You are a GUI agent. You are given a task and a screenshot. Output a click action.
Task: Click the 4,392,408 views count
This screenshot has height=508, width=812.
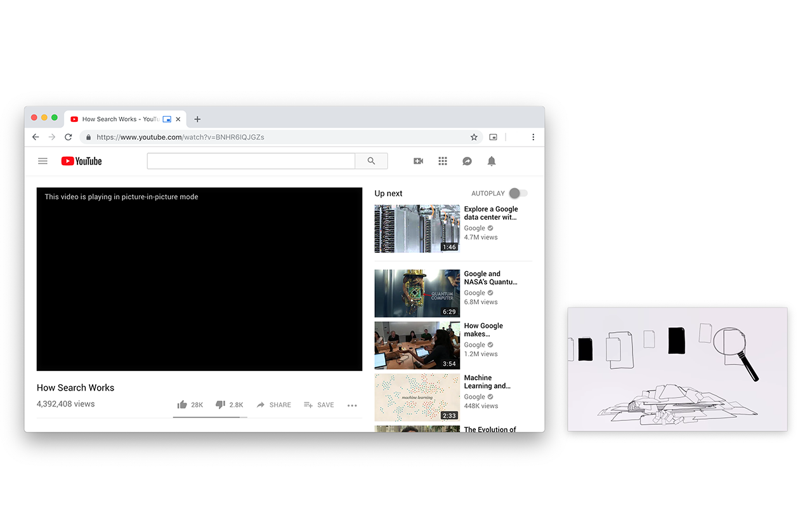pos(65,404)
